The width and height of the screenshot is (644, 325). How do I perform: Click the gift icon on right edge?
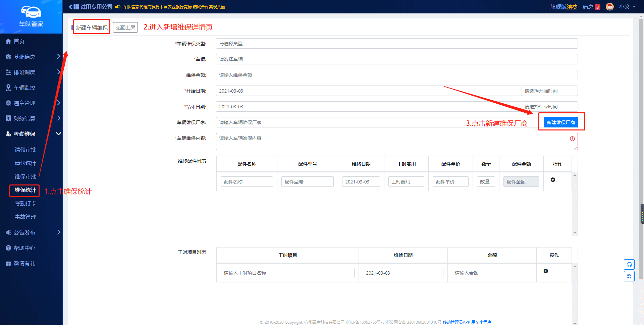629,276
